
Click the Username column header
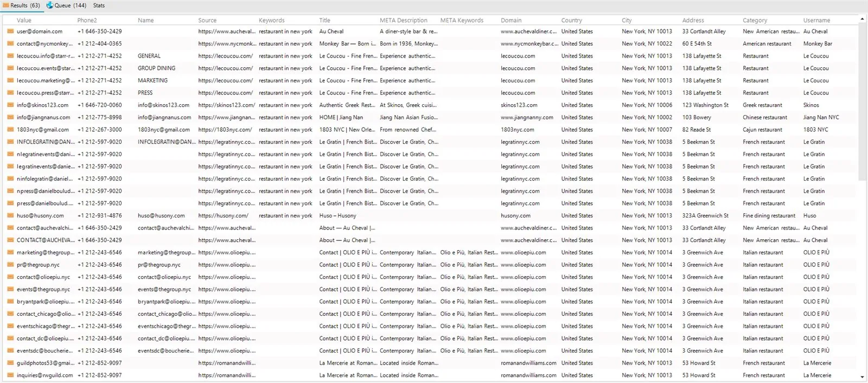[x=816, y=20]
